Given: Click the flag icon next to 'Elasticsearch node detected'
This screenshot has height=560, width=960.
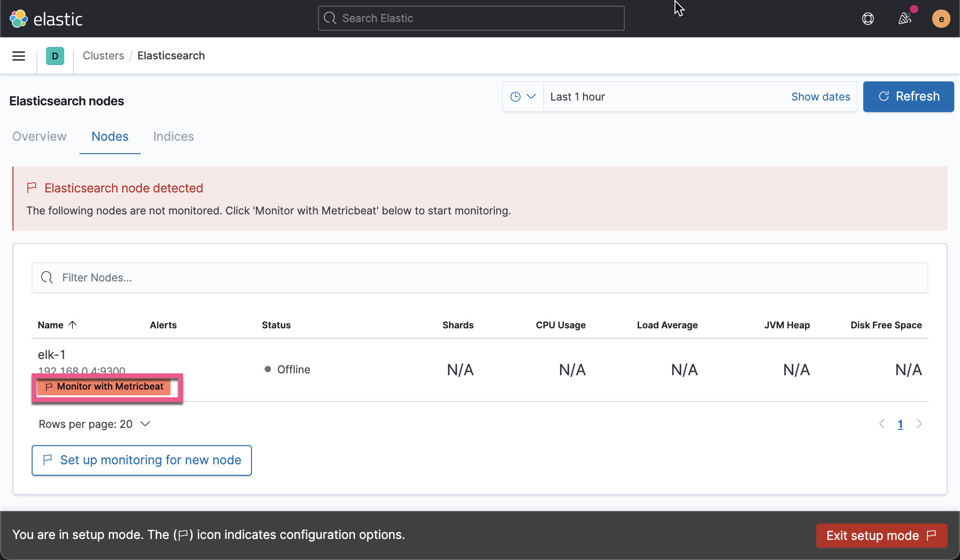Looking at the screenshot, I should click(32, 188).
